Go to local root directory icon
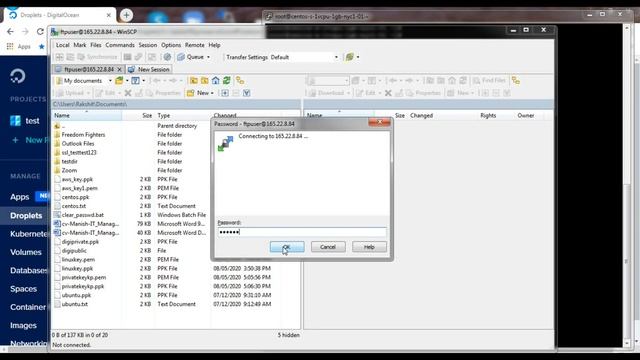The image size is (640, 360). click(204, 81)
